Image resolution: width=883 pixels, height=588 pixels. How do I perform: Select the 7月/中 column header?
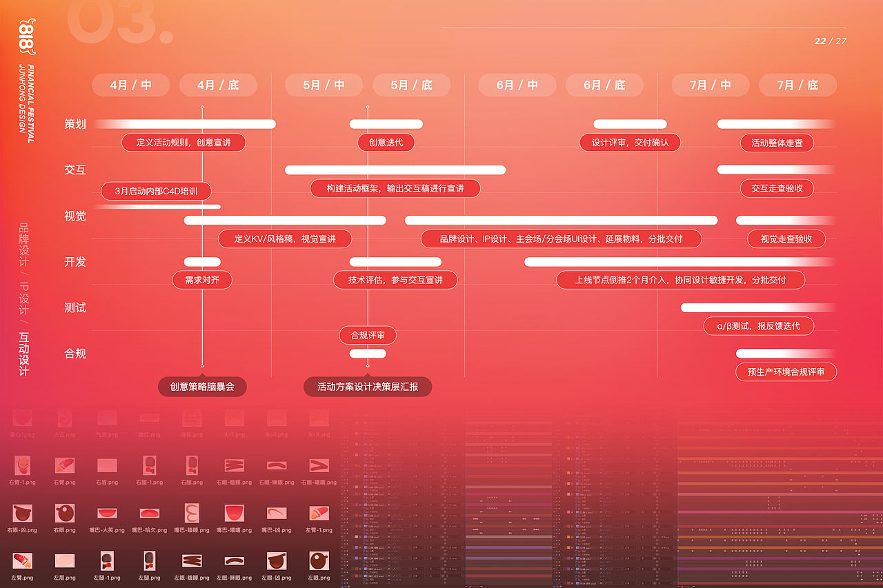tap(711, 85)
